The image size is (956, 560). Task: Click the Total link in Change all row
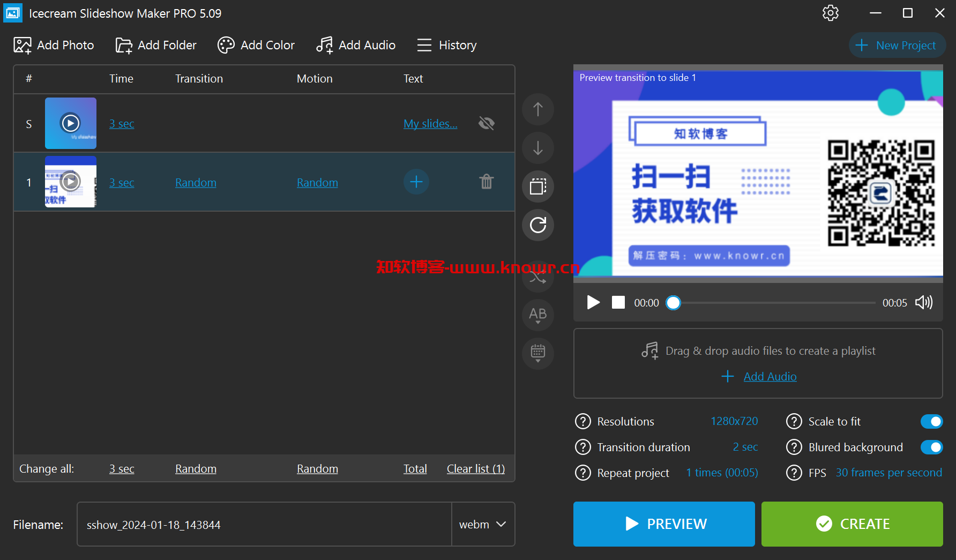(x=415, y=469)
